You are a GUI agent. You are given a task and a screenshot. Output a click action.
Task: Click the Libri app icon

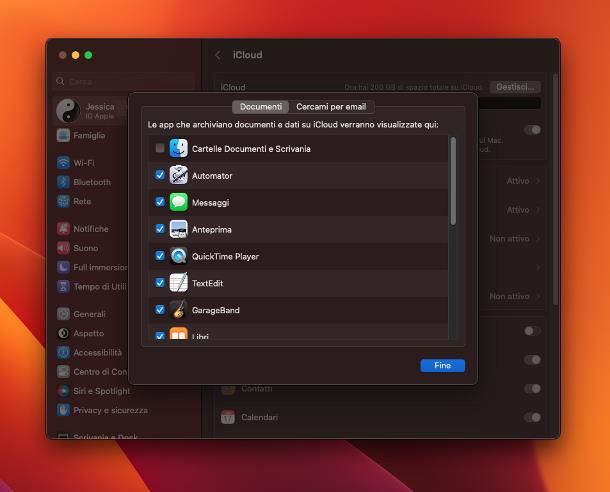pos(179,334)
